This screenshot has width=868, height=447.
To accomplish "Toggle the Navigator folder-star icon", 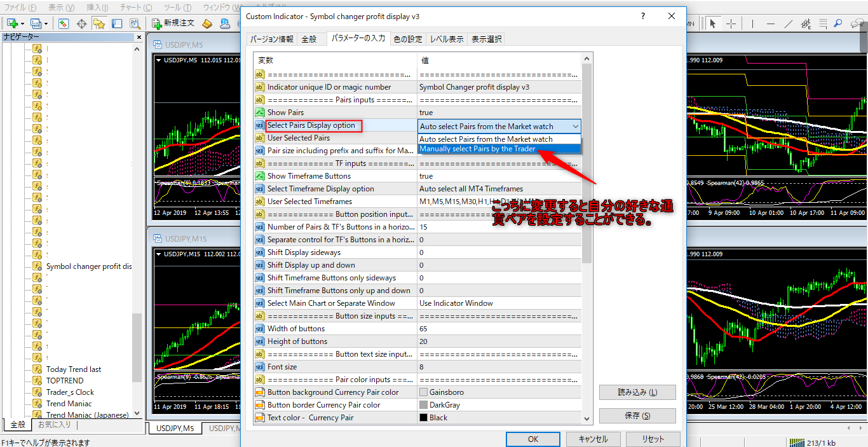I will pos(99,24).
